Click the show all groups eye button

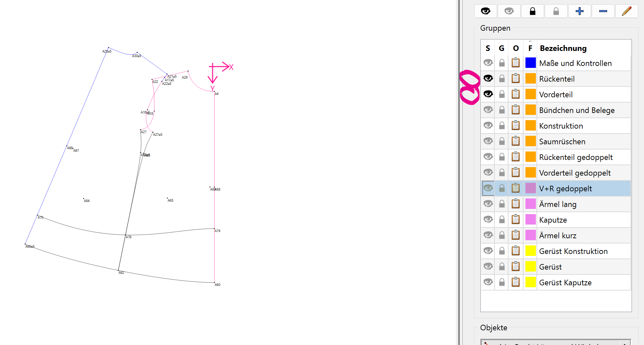[486, 11]
